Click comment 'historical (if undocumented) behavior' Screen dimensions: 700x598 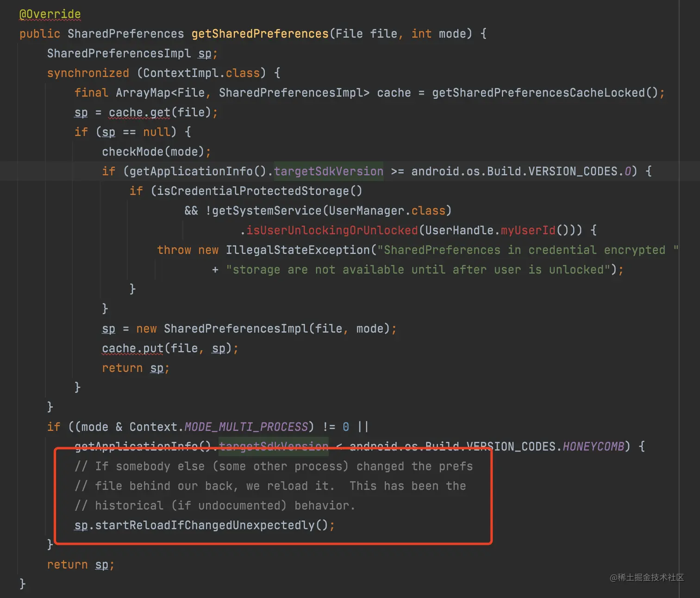[215, 506]
